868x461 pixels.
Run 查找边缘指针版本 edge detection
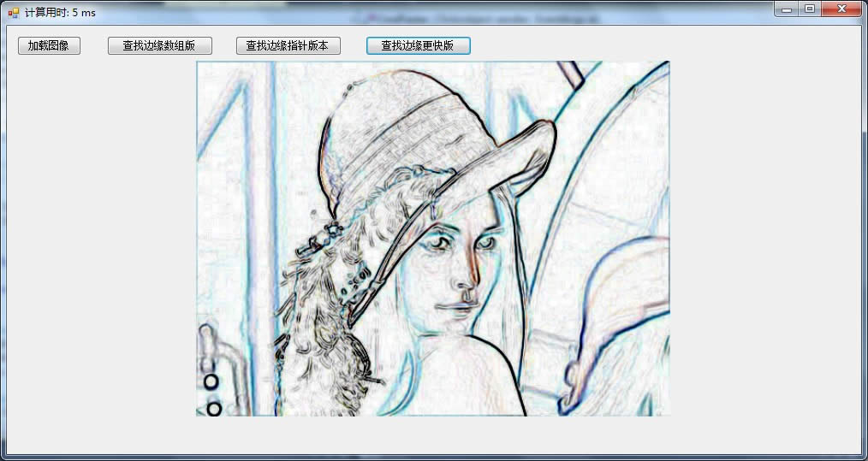point(288,46)
